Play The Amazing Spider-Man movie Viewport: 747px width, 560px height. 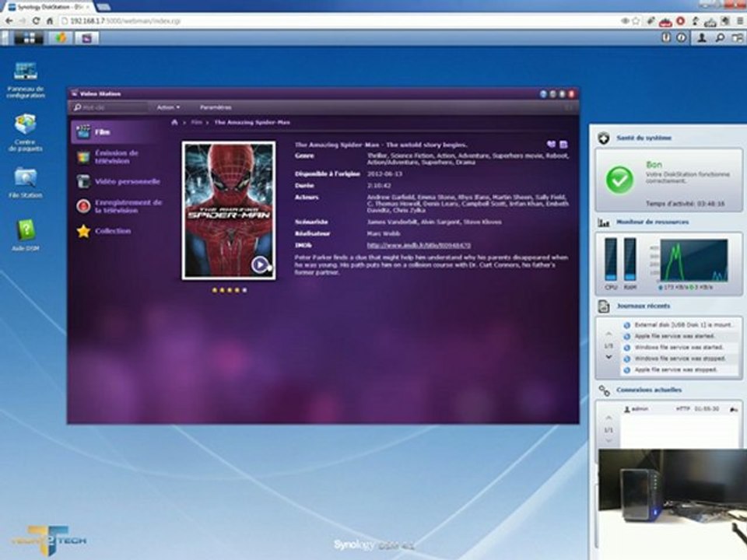point(259,264)
